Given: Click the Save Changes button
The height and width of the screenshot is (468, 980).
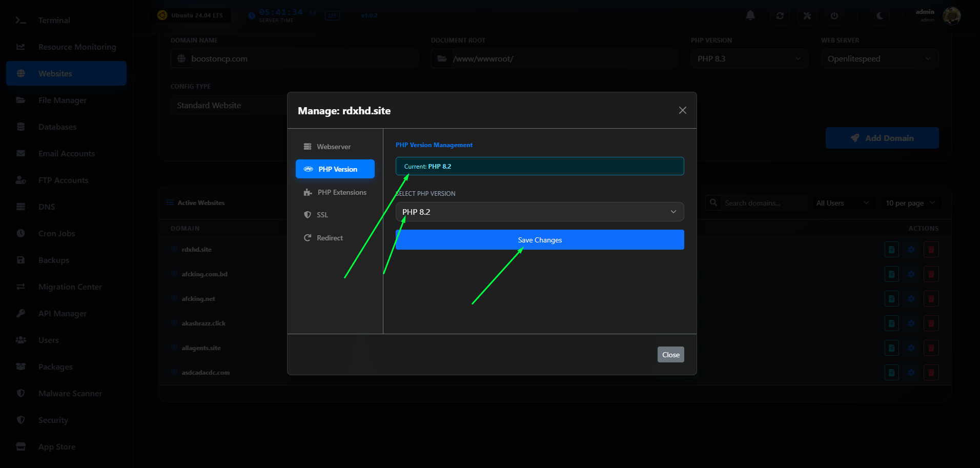Looking at the screenshot, I should tap(539, 239).
